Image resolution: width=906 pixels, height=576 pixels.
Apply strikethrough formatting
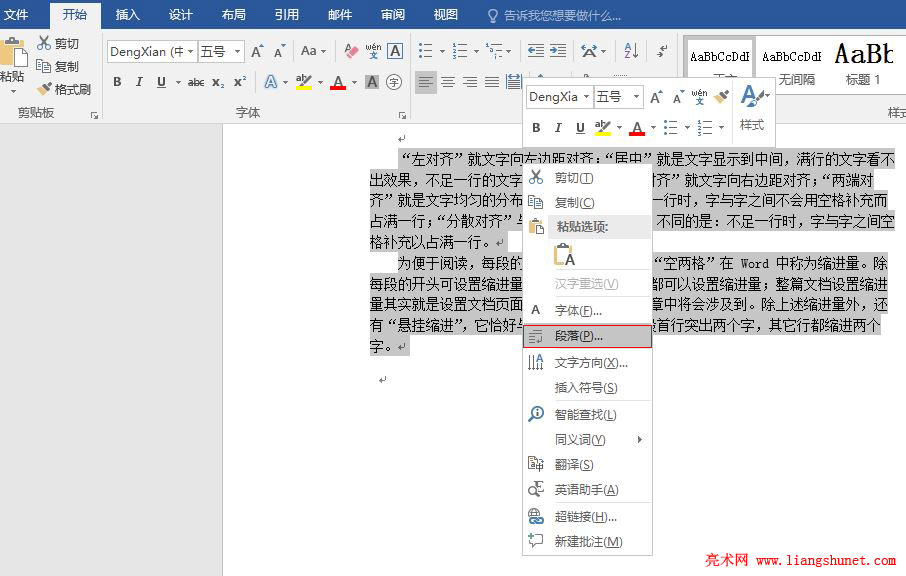[196, 82]
